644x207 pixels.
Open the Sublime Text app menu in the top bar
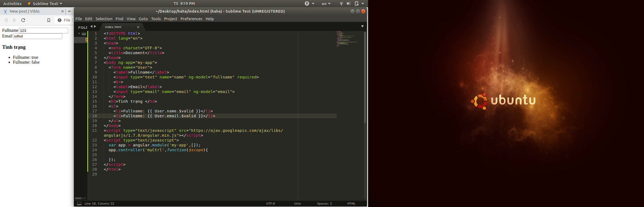point(45,4)
